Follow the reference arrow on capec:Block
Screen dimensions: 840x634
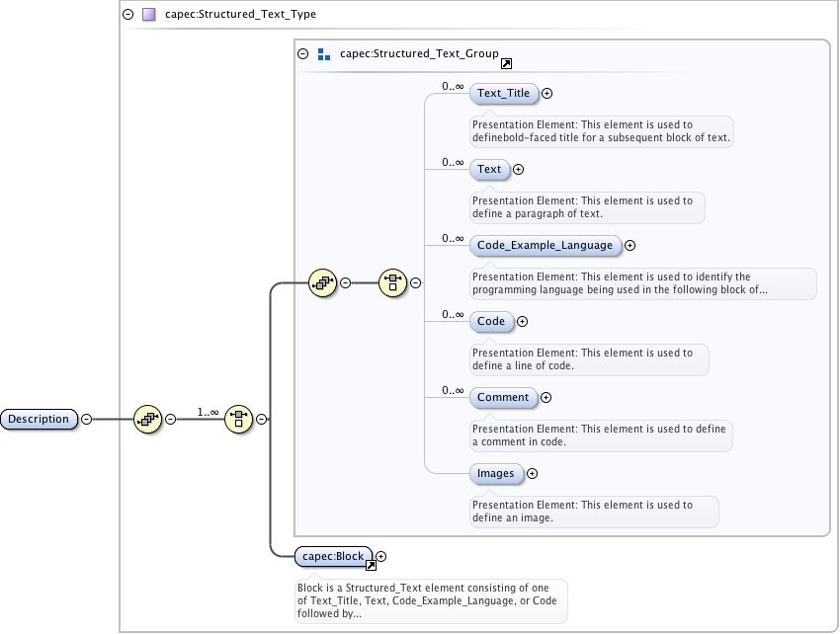371,565
